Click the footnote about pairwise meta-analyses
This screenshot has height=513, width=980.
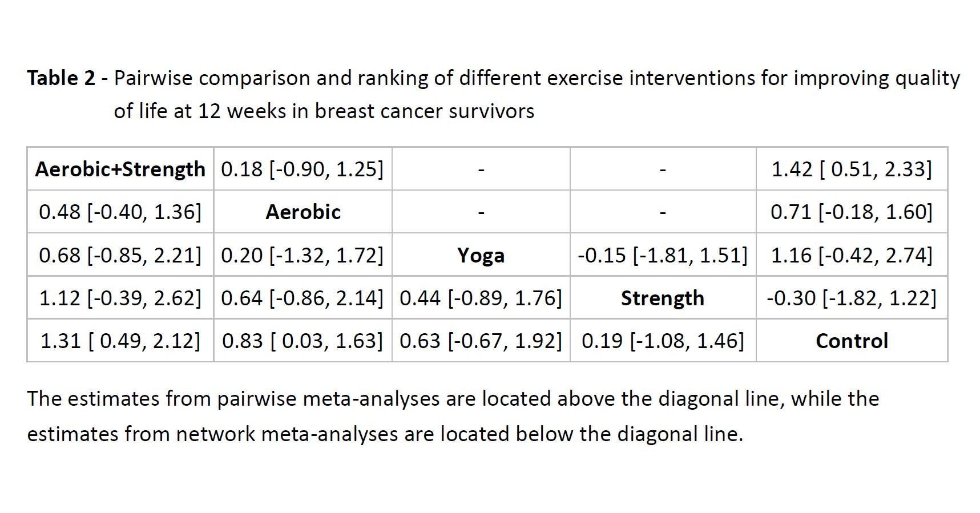(x=453, y=415)
